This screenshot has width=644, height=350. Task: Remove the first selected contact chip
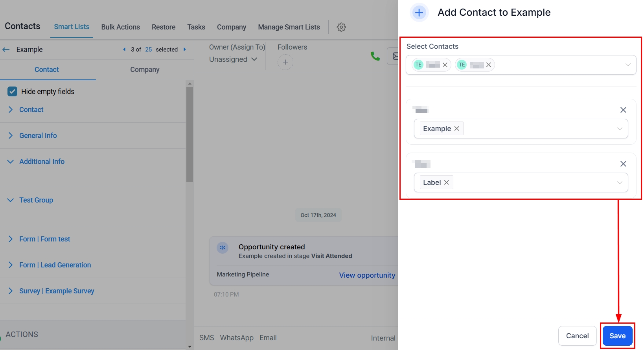click(445, 65)
